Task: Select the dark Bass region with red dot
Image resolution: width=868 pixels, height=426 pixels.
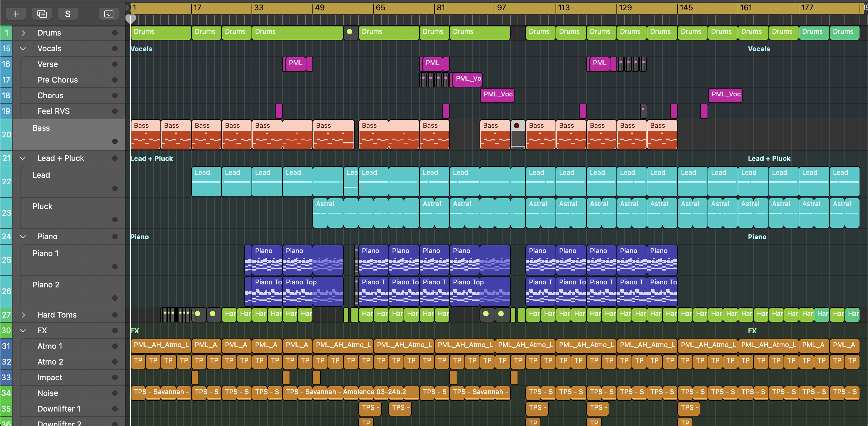Action: 518,135
